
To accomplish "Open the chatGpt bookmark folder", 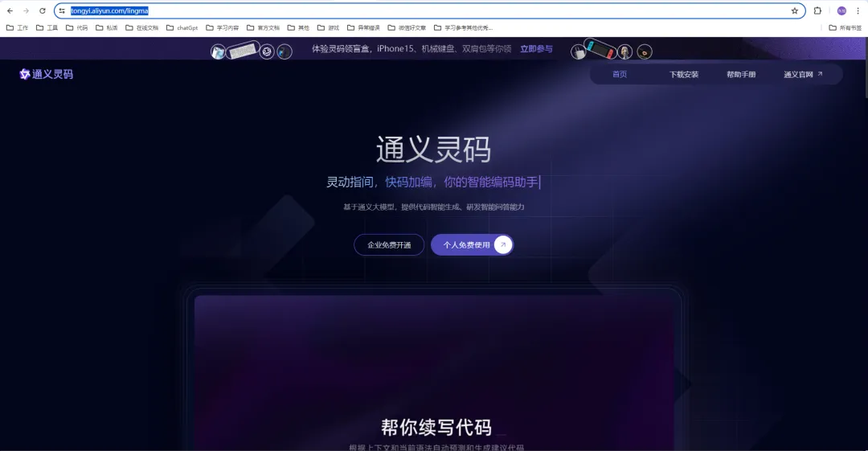I will 182,27.
